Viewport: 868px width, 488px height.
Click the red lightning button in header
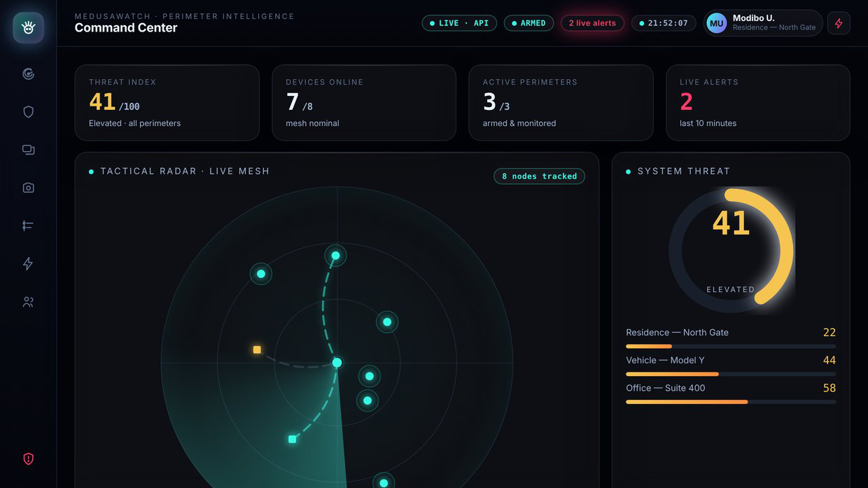click(839, 23)
